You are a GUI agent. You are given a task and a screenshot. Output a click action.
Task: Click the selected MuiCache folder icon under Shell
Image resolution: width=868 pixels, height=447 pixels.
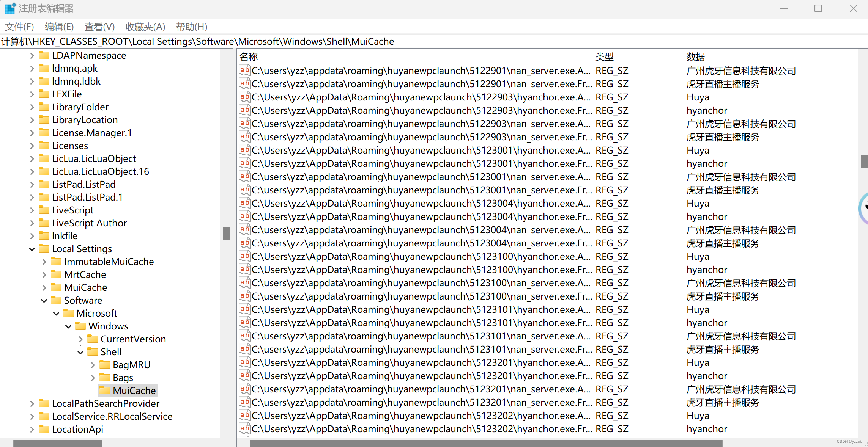[x=105, y=391]
